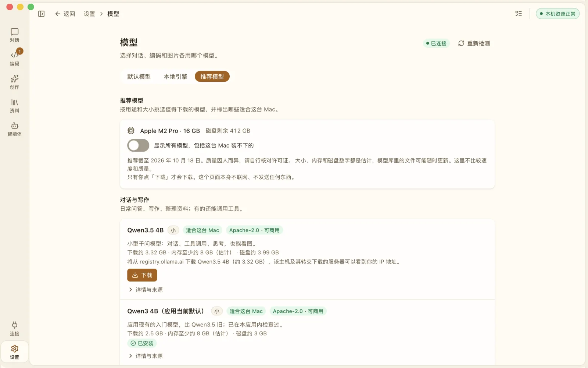This screenshot has height=368, width=588.
Task: Switch to the 默认模型 tab
Action: tap(139, 77)
